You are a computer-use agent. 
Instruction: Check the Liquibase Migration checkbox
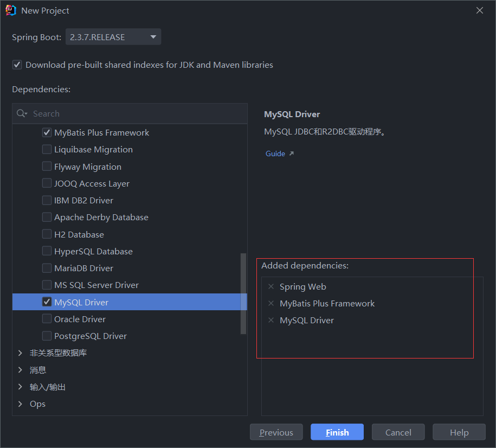tap(47, 149)
